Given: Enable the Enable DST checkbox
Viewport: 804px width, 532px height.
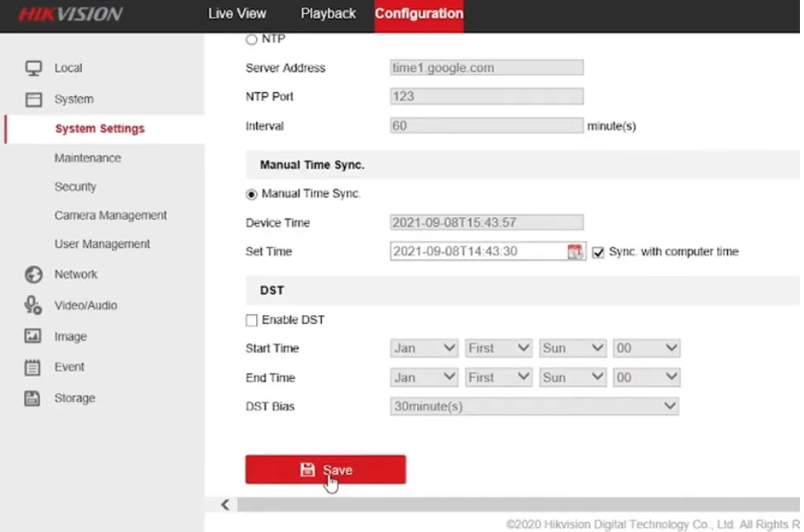Looking at the screenshot, I should click(251, 319).
